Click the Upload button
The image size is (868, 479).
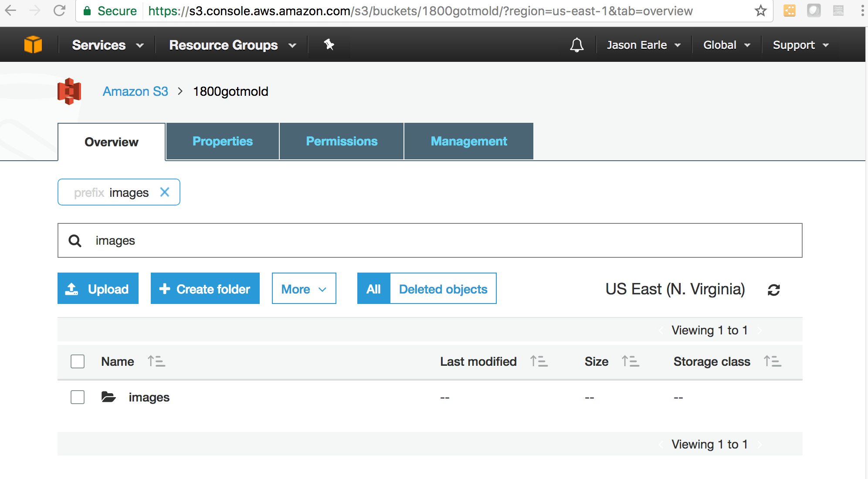[98, 289]
